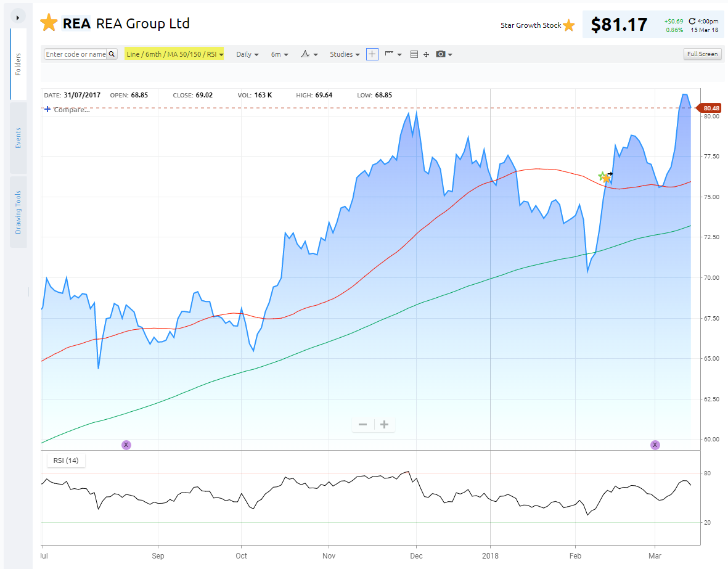728x569 pixels.
Task: Open the Studies dropdown
Action: click(345, 54)
